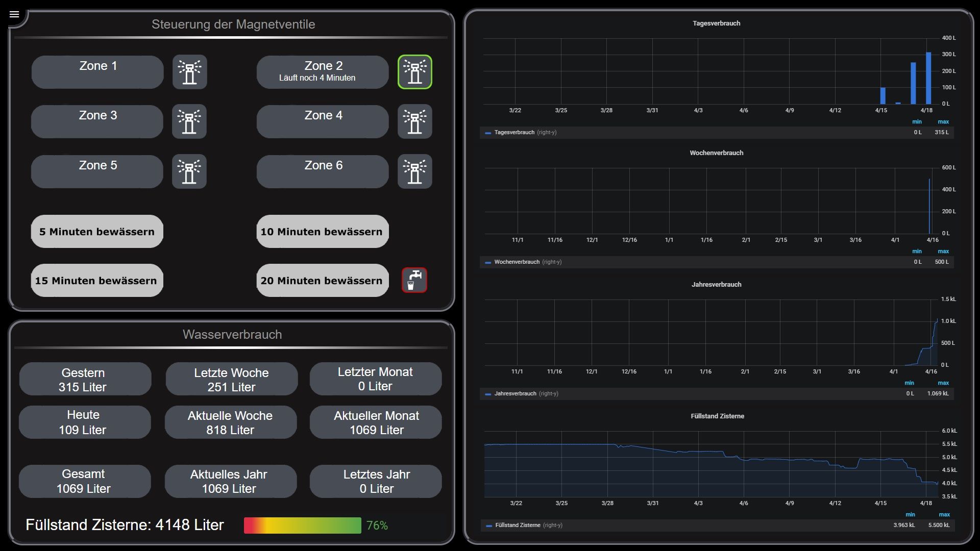Screen dimensions: 980x551
Task: Click the '315 L' max value in Tagesverbrauch
Action: pos(942,133)
